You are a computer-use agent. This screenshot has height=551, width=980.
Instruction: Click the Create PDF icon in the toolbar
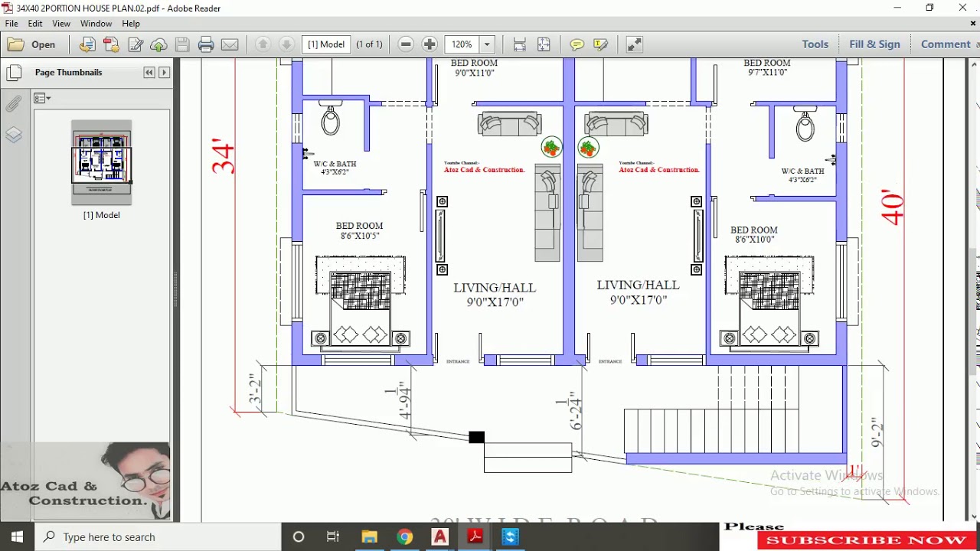point(111,44)
